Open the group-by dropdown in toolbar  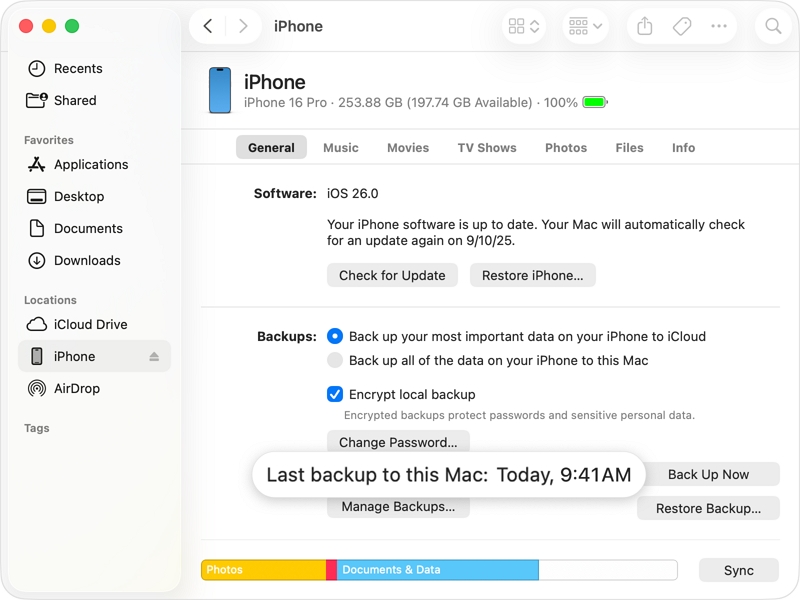pos(585,26)
